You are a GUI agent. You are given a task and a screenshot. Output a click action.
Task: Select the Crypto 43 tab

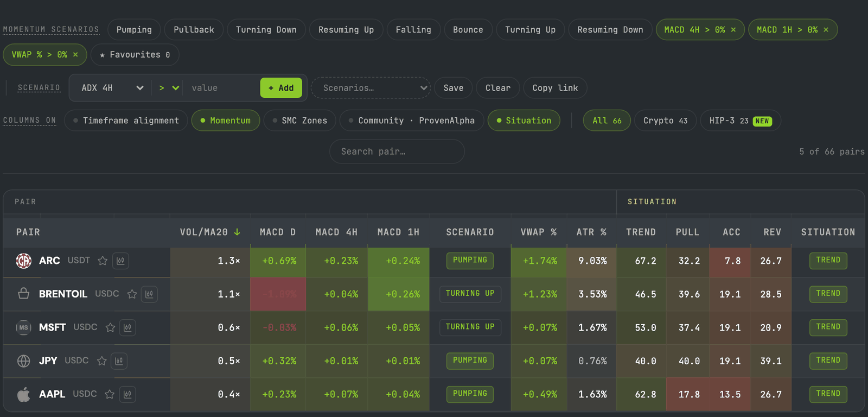pyautogui.click(x=666, y=121)
